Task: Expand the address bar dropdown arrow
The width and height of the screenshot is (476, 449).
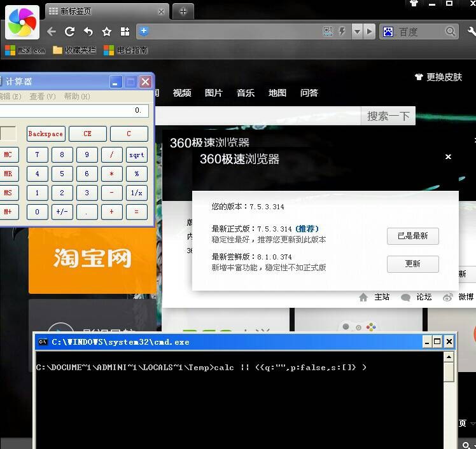Action: [x=357, y=31]
